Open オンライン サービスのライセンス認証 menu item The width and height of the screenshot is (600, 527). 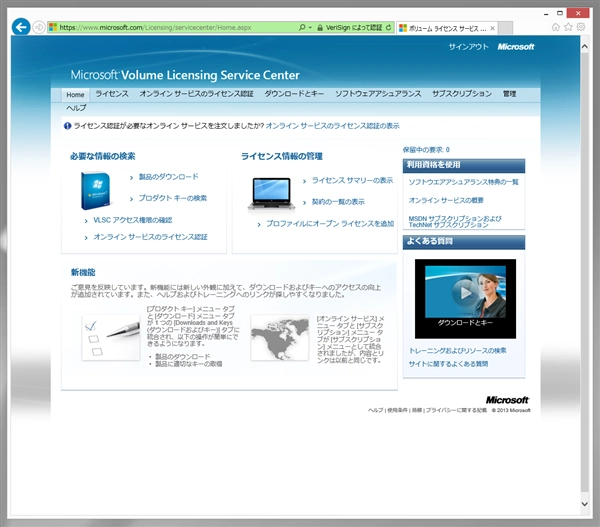click(x=196, y=94)
